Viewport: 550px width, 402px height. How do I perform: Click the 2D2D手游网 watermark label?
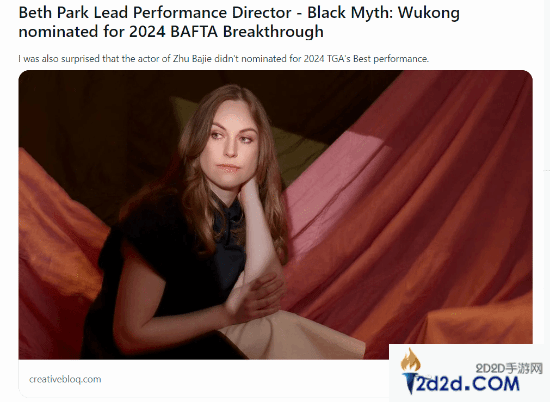(509, 368)
